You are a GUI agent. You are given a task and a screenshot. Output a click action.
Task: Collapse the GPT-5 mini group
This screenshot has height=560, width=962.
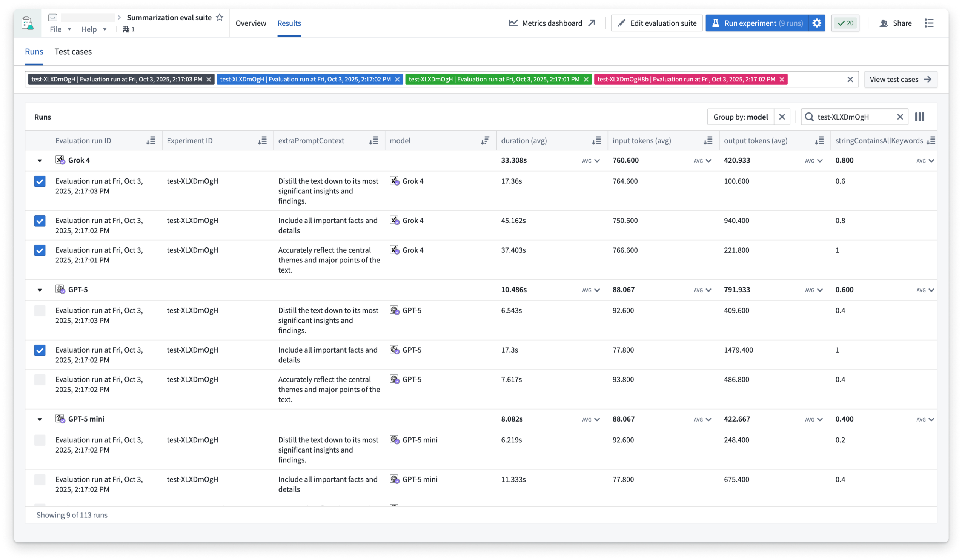(40, 419)
